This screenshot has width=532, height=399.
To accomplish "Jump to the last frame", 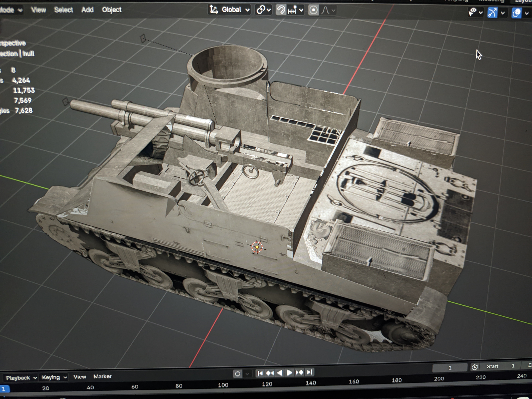I will pyautogui.click(x=309, y=372).
